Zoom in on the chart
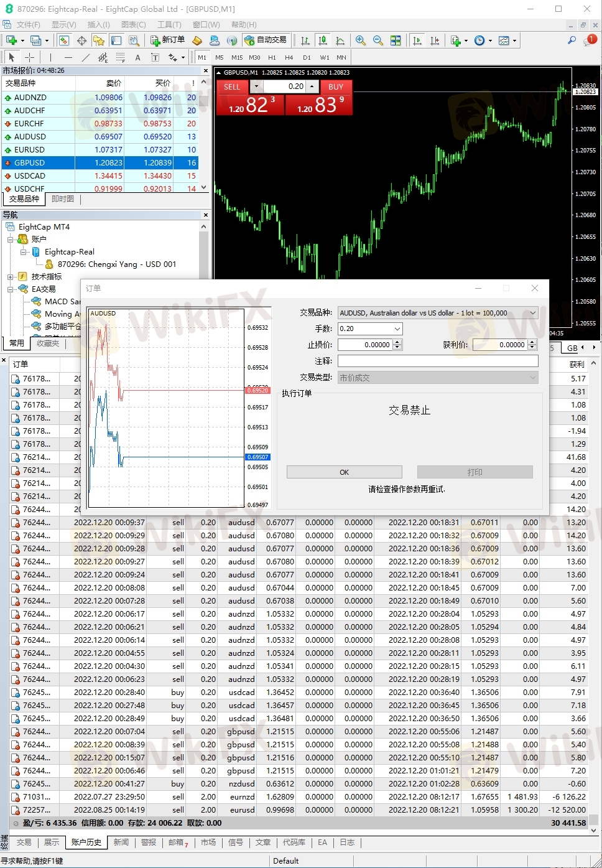The image size is (602, 868). 360,40
